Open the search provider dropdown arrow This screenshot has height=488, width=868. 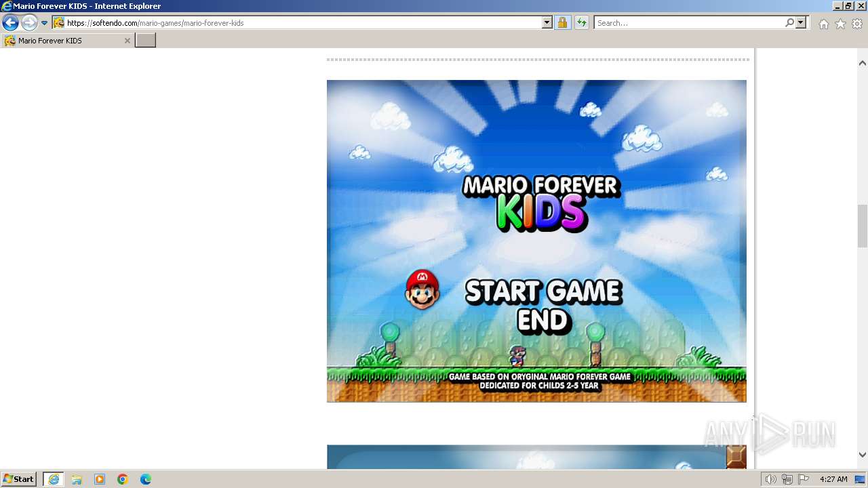[801, 23]
